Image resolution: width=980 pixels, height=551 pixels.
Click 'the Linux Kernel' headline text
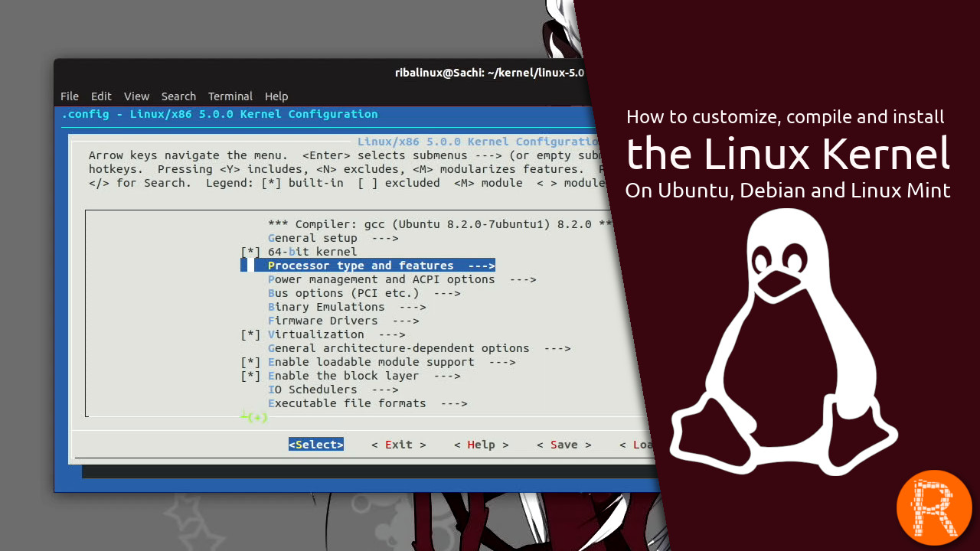click(788, 153)
